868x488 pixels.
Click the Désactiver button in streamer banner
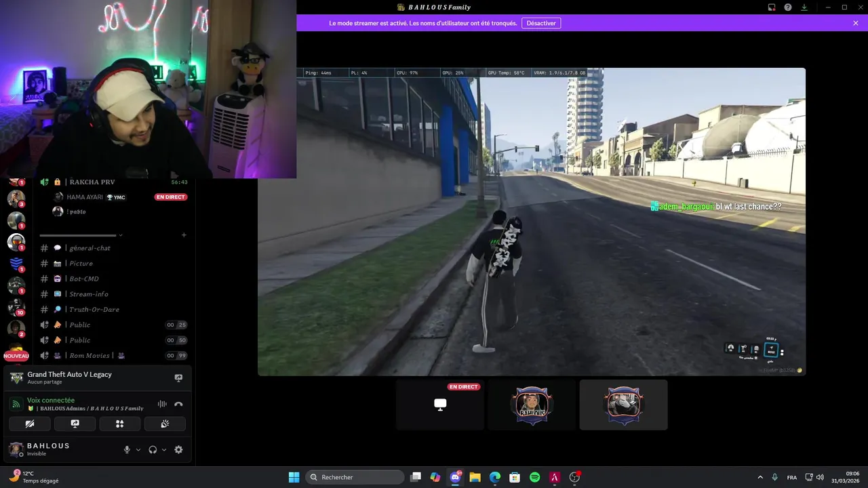541,23
